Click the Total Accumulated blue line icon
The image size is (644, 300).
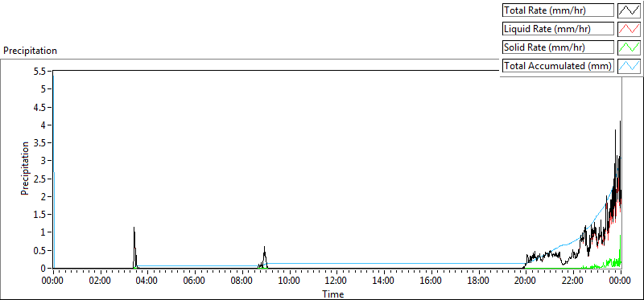(x=630, y=66)
